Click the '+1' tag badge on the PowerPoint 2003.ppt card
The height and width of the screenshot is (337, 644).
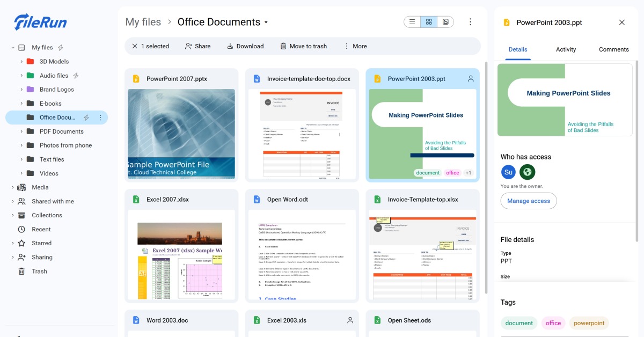(x=468, y=173)
